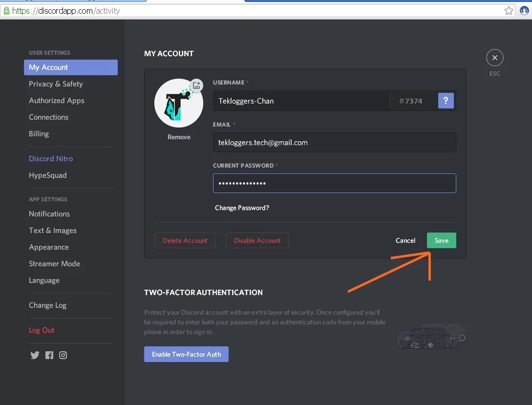The width and height of the screenshot is (532, 405).
Task: Close settings with the ESC X button
Action: pos(495,58)
